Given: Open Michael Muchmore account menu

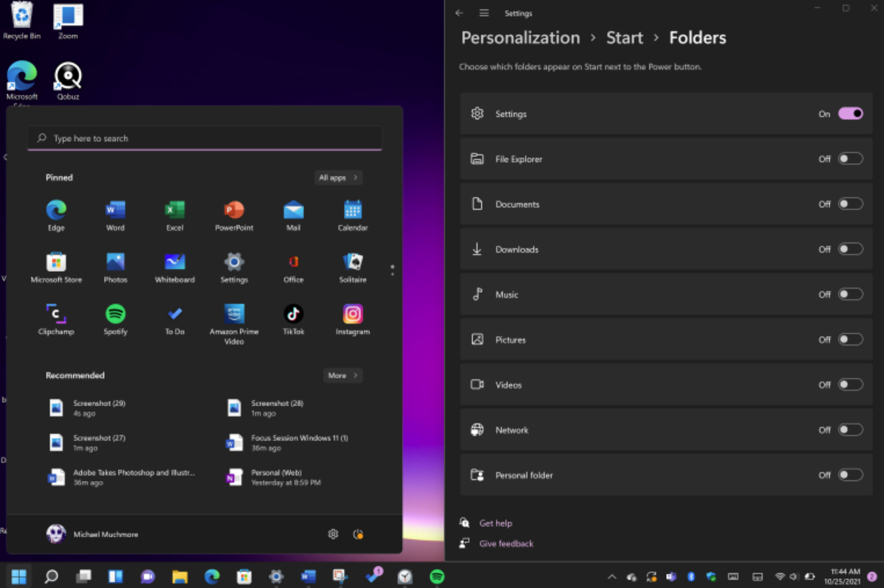Looking at the screenshot, I should pos(93,534).
